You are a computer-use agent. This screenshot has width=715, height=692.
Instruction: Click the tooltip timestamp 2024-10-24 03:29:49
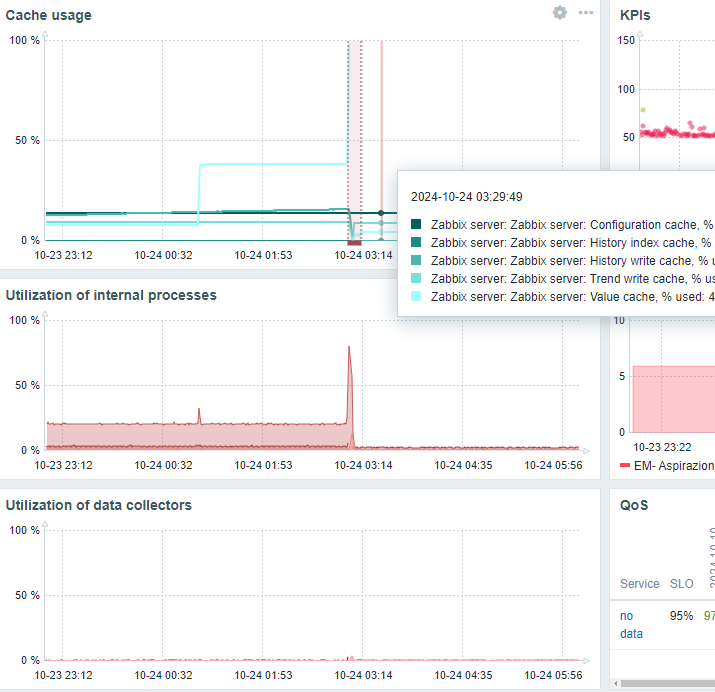point(466,196)
